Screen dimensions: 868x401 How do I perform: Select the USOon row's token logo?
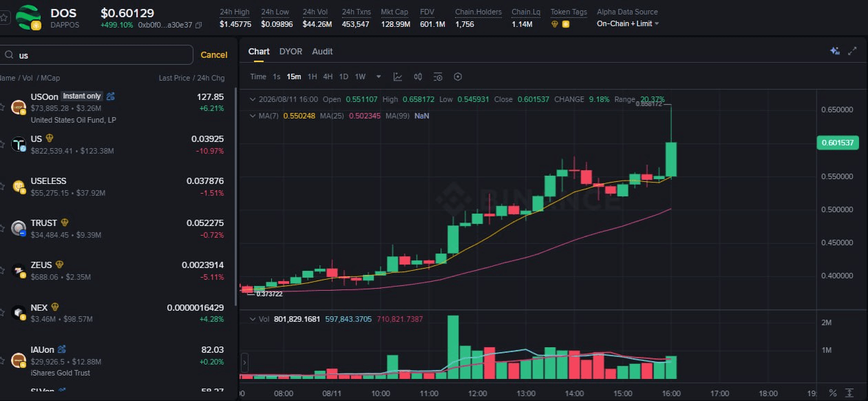tap(19, 108)
